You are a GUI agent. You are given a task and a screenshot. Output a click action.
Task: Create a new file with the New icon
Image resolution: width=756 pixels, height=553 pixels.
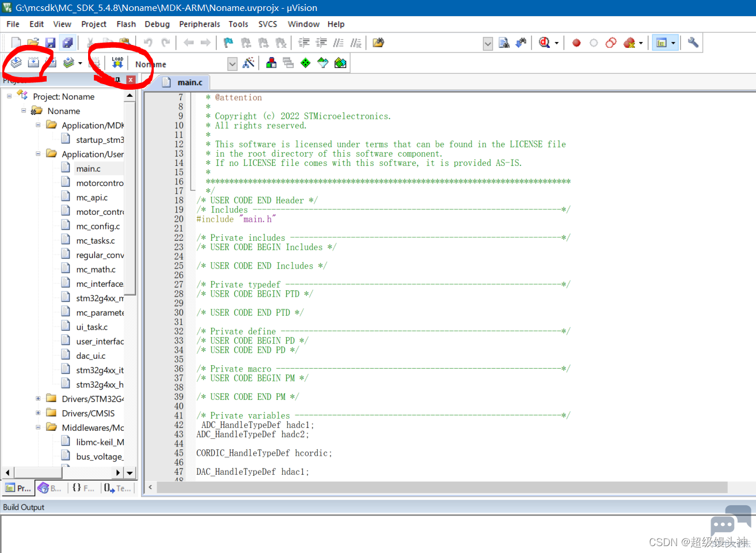tap(16, 43)
